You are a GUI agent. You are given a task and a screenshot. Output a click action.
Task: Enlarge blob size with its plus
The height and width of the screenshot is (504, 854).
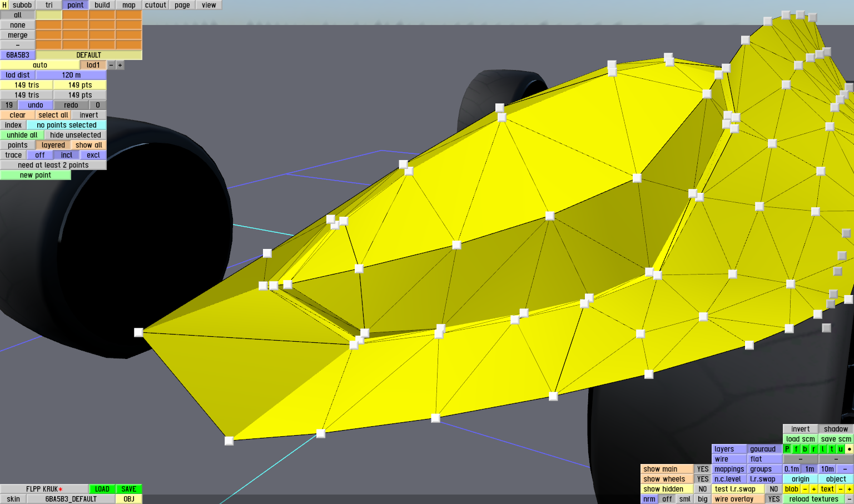tap(813, 489)
